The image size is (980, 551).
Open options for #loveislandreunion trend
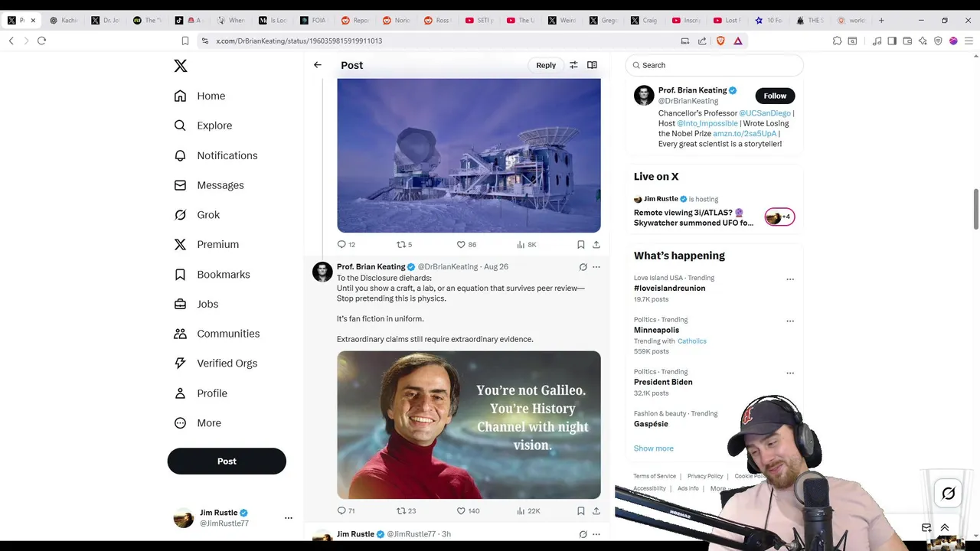point(790,279)
